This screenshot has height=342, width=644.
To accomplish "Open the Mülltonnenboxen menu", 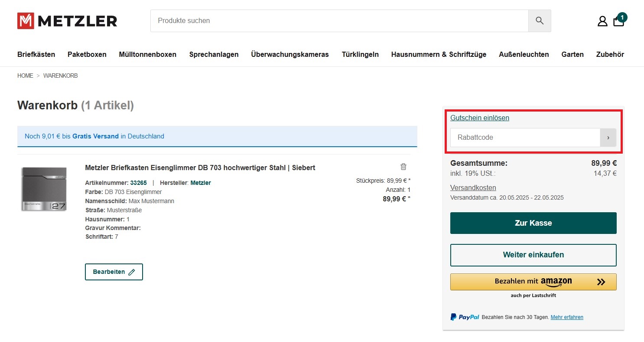I will pyautogui.click(x=148, y=55).
